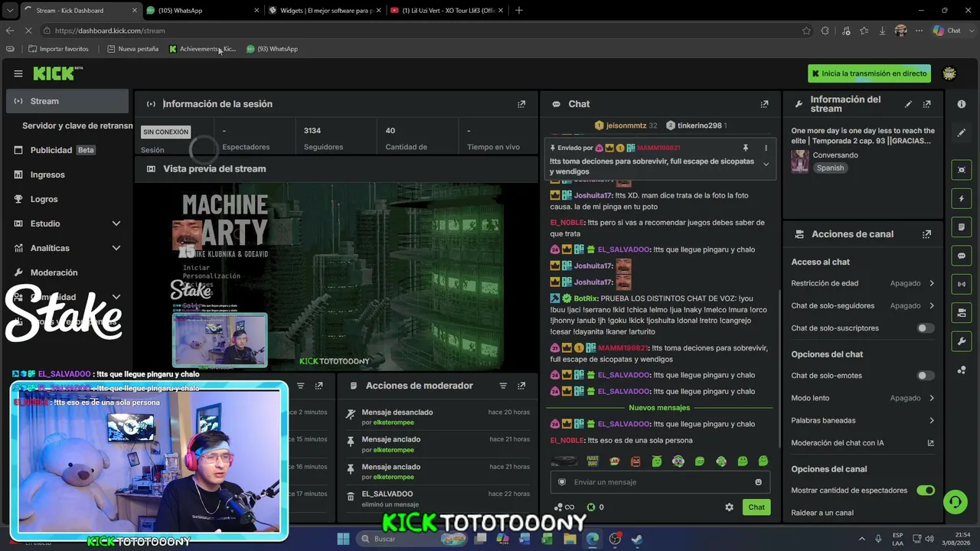Click the pencil icon in the right strip
This screenshot has height=551, width=980.
click(x=962, y=132)
